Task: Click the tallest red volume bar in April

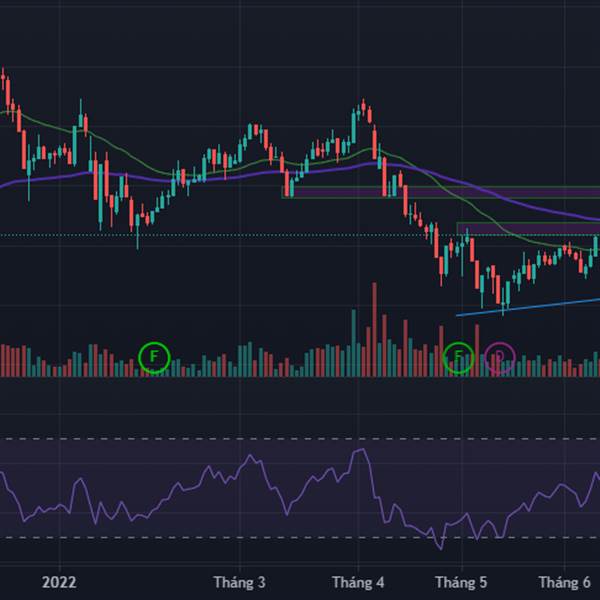Action: 374,329
